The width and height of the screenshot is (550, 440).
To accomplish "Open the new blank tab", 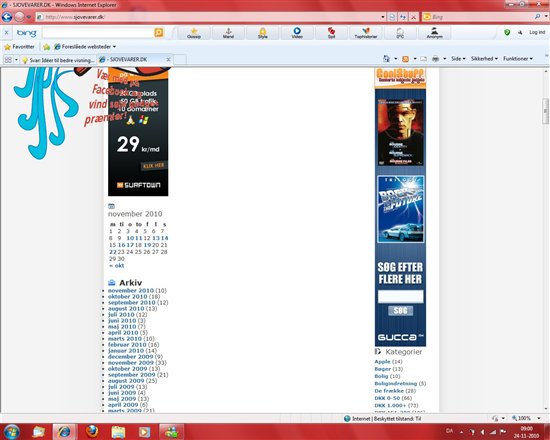I will [180, 60].
